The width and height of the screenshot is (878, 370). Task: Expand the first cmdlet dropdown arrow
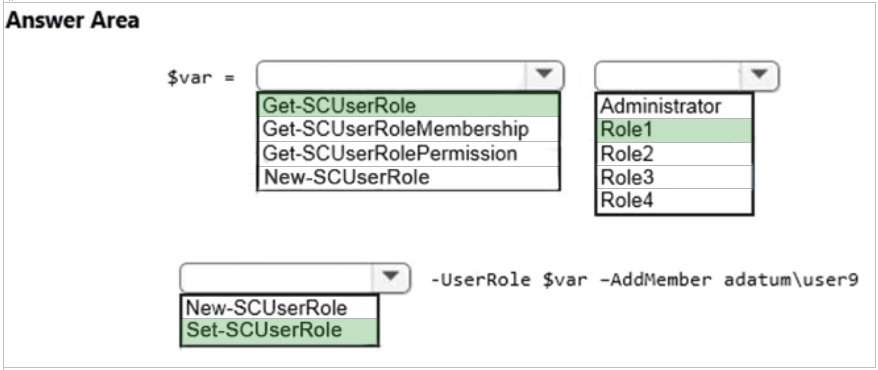[544, 76]
